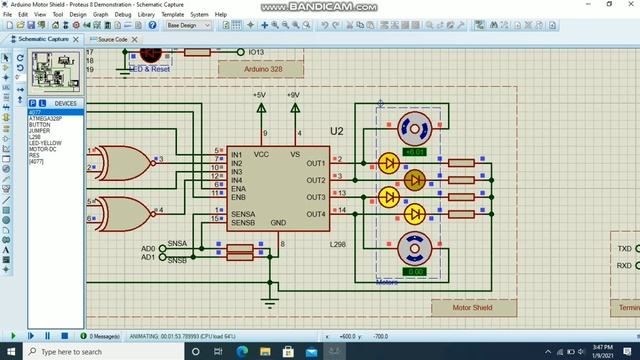Viewport: 640px width, 360px height.
Task: Select the 2D text 'A' tool
Action: (6, 250)
